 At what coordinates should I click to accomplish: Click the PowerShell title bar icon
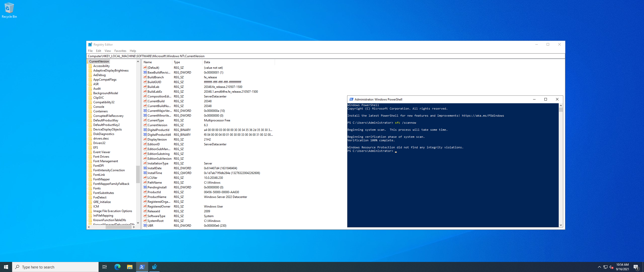click(351, 99)
